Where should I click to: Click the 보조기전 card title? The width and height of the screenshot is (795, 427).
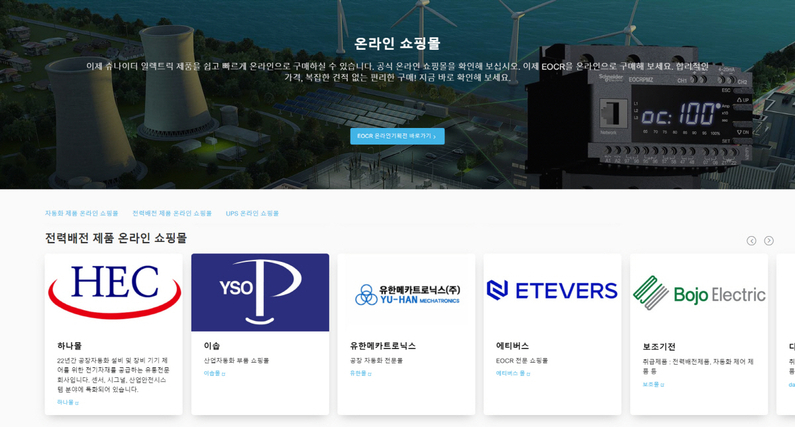click(659, 347)
